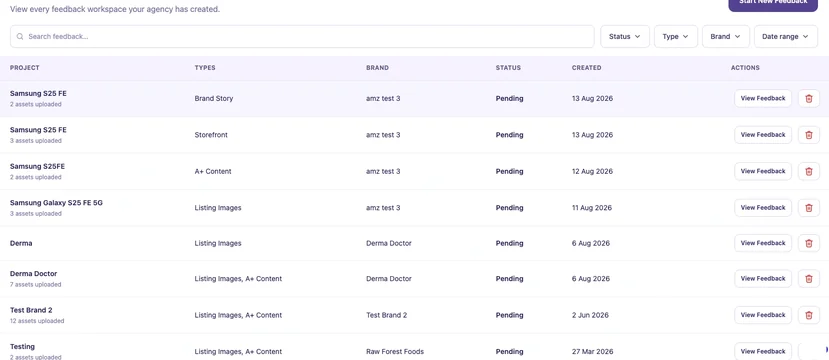829x360 pixels.
Task: Delete the Samsung S25 FE Brand Story project
Action: pos(808,98)
